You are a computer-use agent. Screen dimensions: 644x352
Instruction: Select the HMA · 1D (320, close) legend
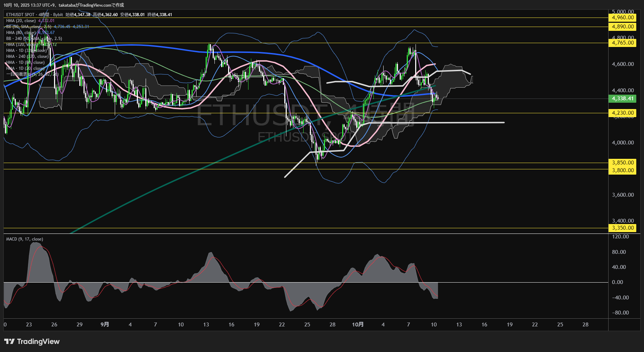26,50
